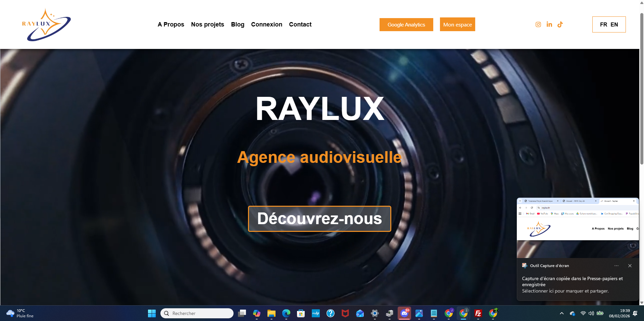Open Raylux LinkedIn profile icon
Viewport: 644px width, 321px height.
[x=549, y=24]
